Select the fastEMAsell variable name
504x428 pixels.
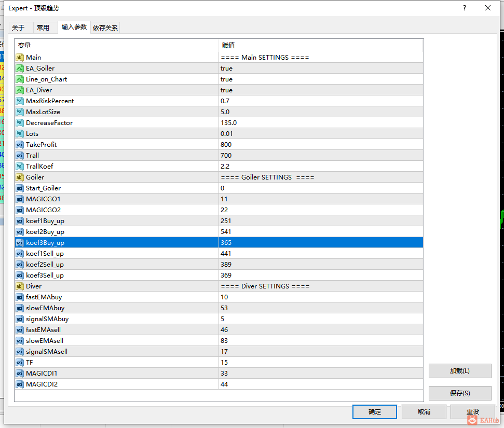point(44,330)
